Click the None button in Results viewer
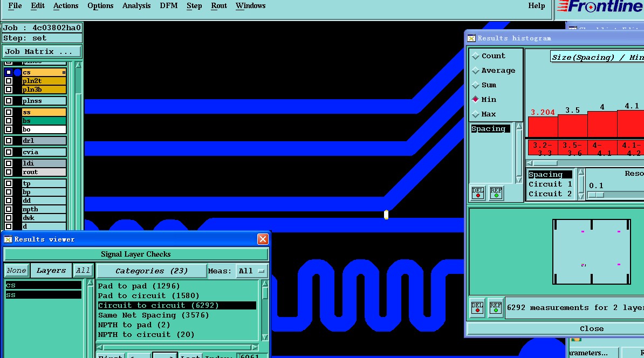Image resolution: width=644 pixels, height=358 pixels. 16,271
